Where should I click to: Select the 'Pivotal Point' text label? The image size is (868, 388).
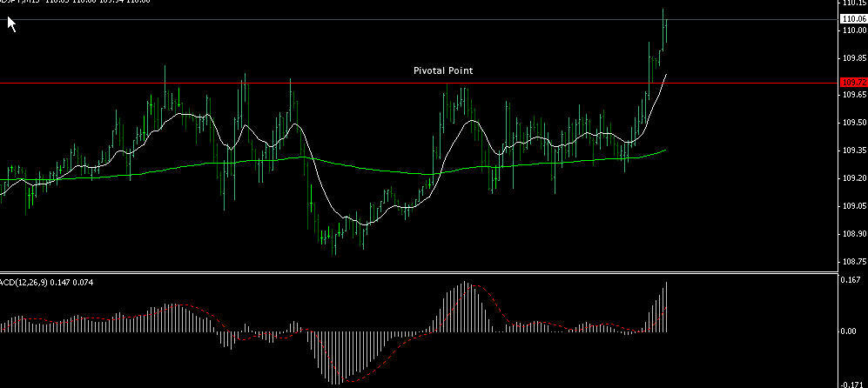point(443,70)
